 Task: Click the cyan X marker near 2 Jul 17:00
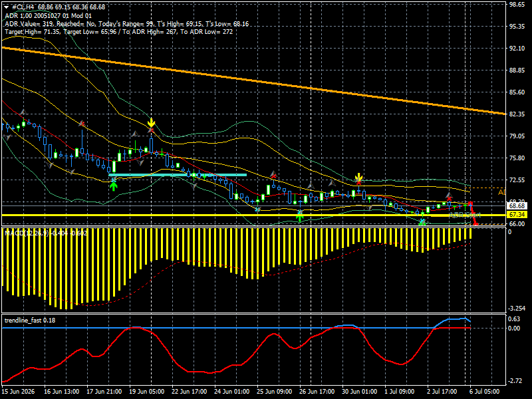[422, 222]
